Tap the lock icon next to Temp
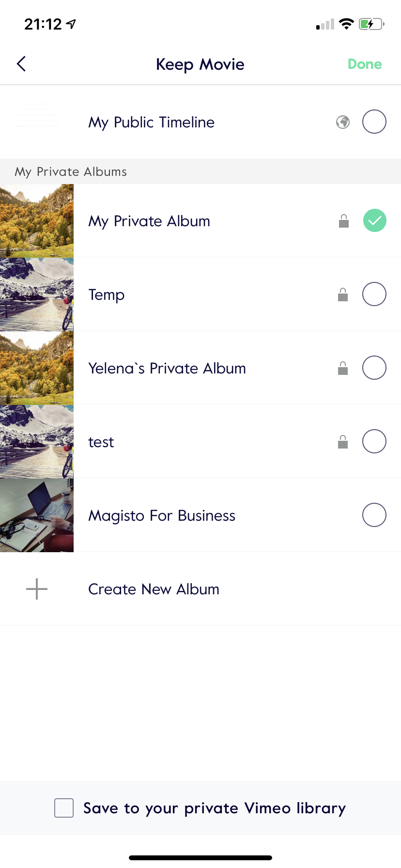This screenshot has width=401, height=868. coord(343,294)
